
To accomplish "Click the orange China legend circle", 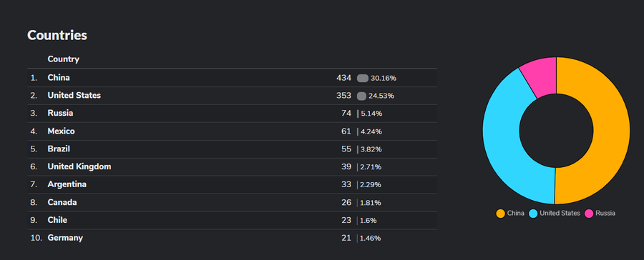I will click(x=500, y=214).
